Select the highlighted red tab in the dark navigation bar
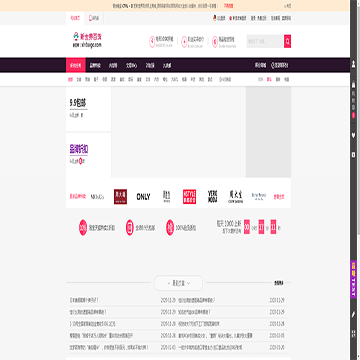The height and width of the screenshot is (360, 360). 75,65
